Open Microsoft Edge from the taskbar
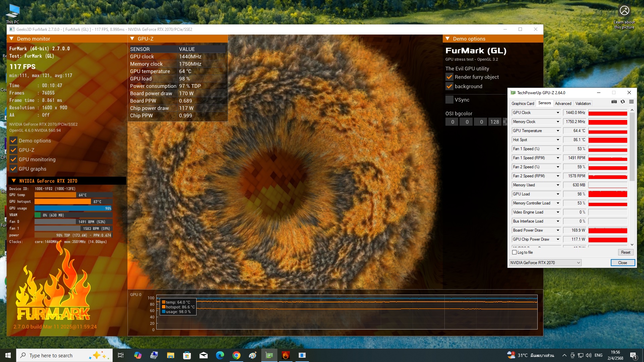Image resolution: width=644 pixels, height=362 pixels. pos(220,355)
